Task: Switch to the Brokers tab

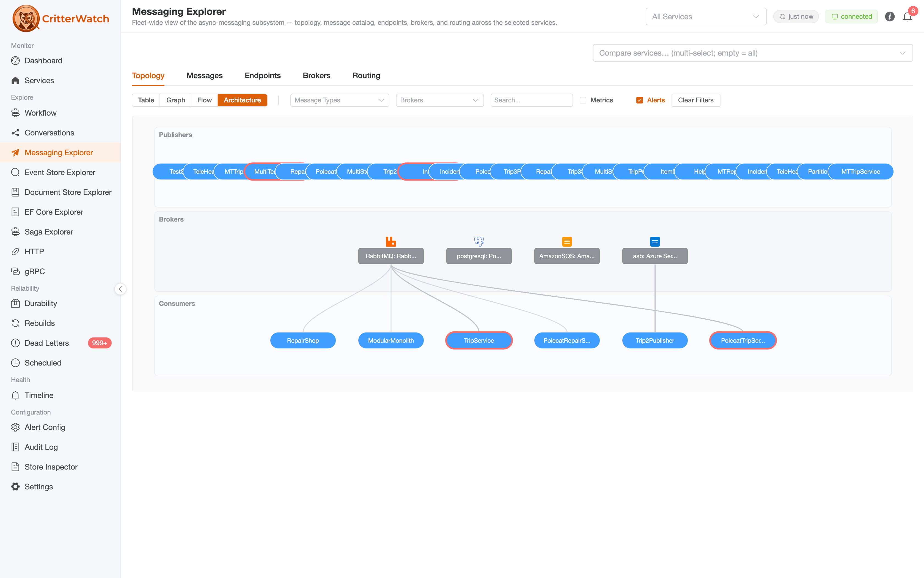Action: (317, 76)
